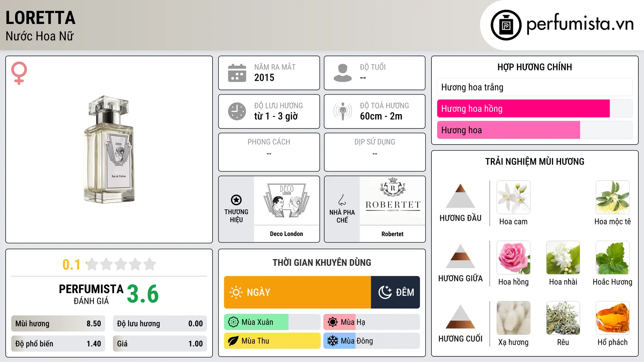Click the Robertet perfumer name link

pos(392,234)
